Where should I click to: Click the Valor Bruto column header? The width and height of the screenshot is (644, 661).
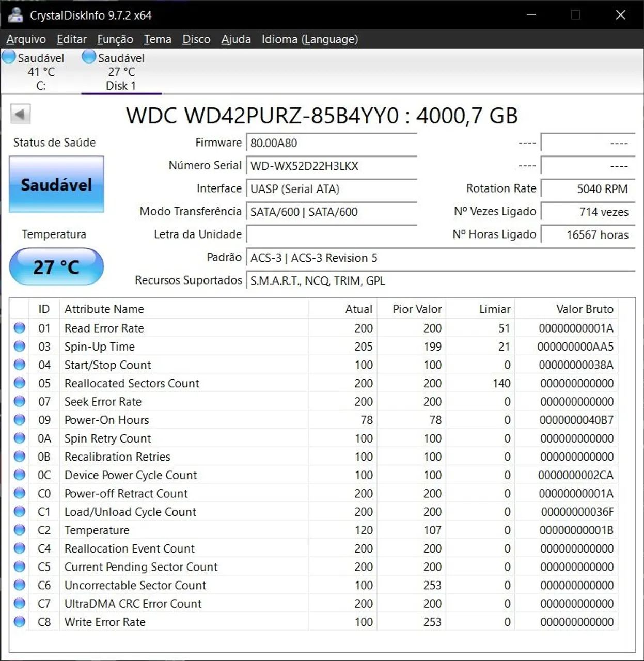tap(567, 309)
